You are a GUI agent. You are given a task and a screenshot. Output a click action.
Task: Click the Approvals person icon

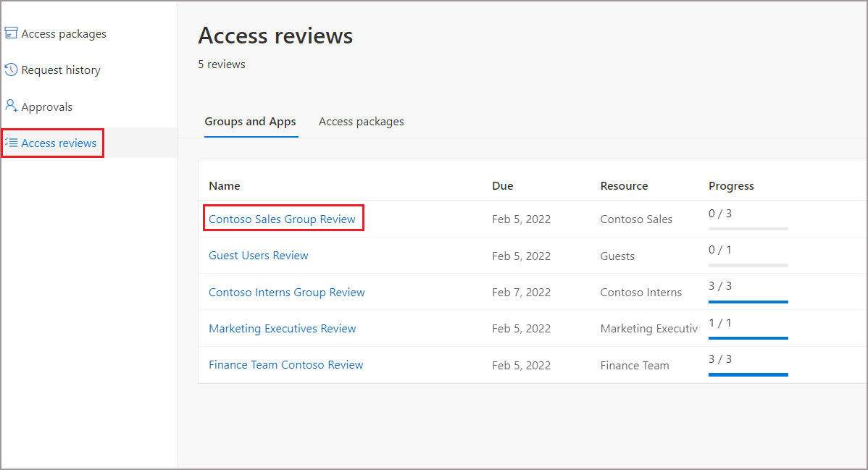[x=11, y=106]
